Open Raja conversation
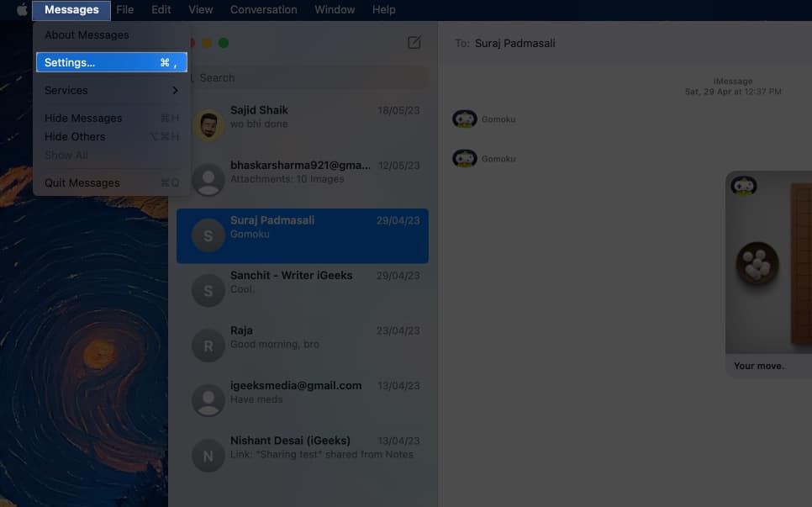 coord(303,346)
